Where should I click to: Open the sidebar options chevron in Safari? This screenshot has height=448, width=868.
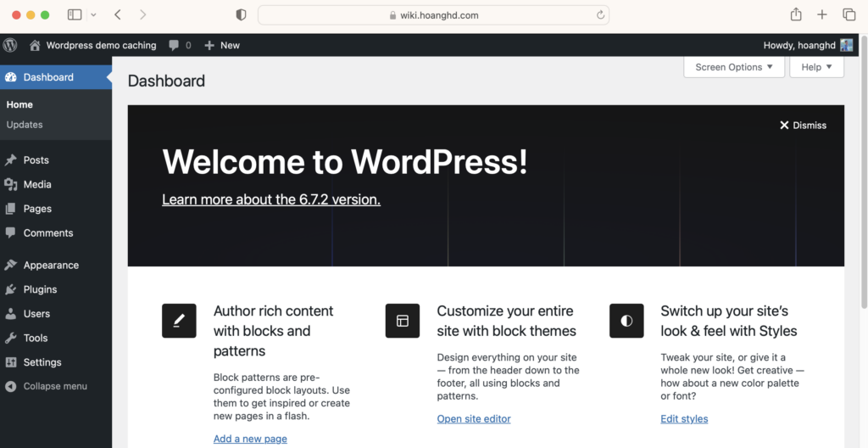click(x=93, y=15)
